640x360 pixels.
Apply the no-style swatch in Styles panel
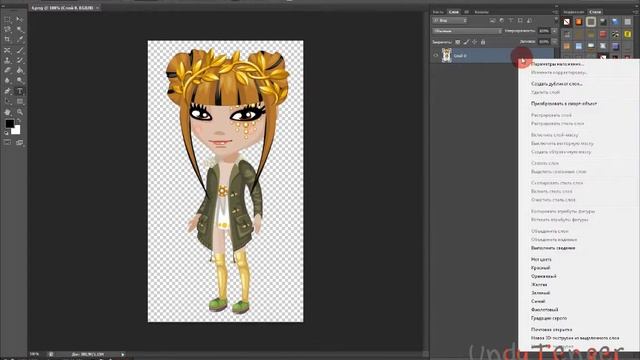click(567, 22)
